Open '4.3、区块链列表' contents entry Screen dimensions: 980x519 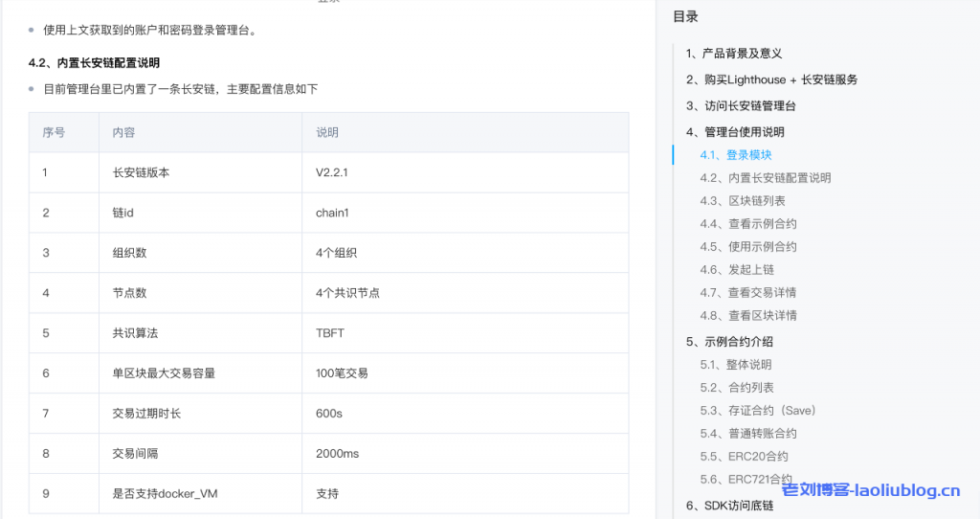click(742, 201)
